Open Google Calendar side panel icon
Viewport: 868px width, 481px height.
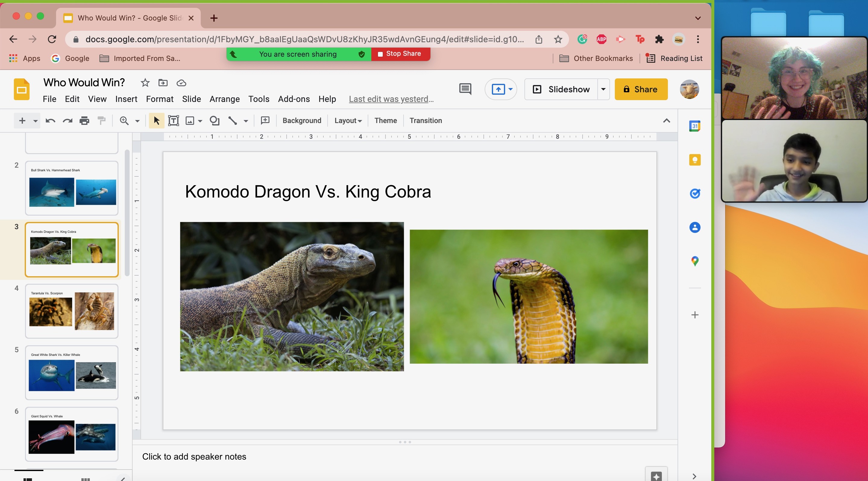[x=694, y=126]
